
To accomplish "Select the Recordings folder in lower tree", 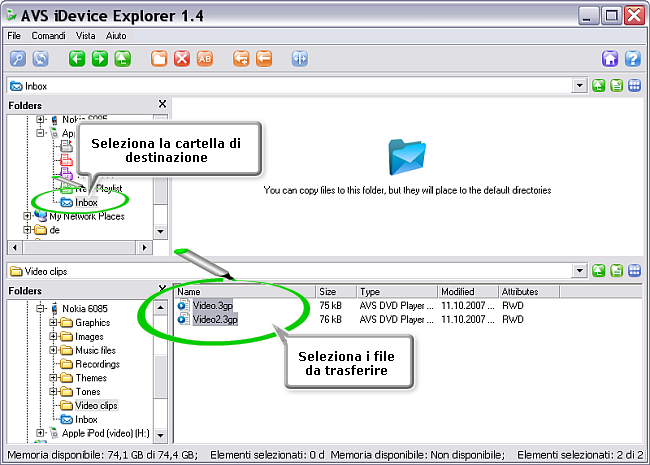I will [97, 364].
